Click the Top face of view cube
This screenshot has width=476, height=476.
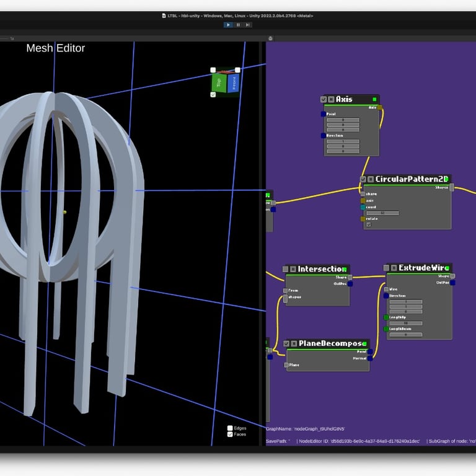click(219, 82)
